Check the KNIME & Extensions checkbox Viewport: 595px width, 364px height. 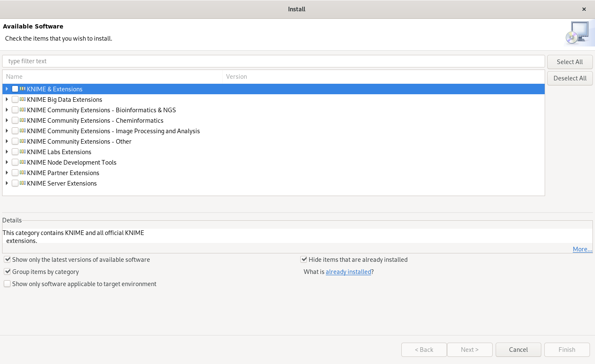pyautogui.click(x=15, y=89)
